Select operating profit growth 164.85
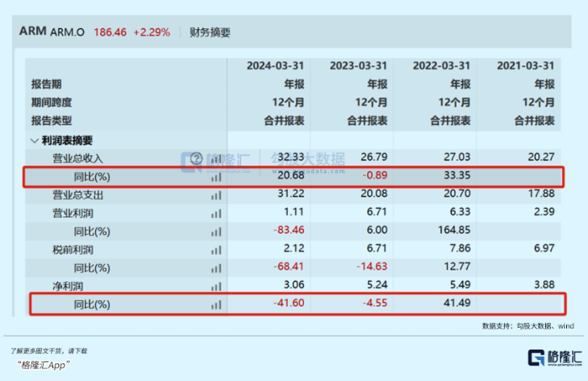This screenshot has height=381, width=588. [454, 230]
